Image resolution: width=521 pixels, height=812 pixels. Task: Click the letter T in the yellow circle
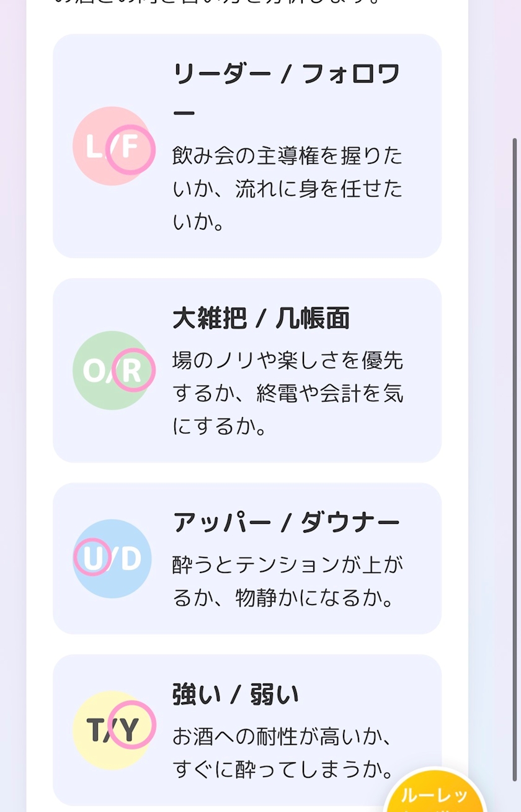97,729
